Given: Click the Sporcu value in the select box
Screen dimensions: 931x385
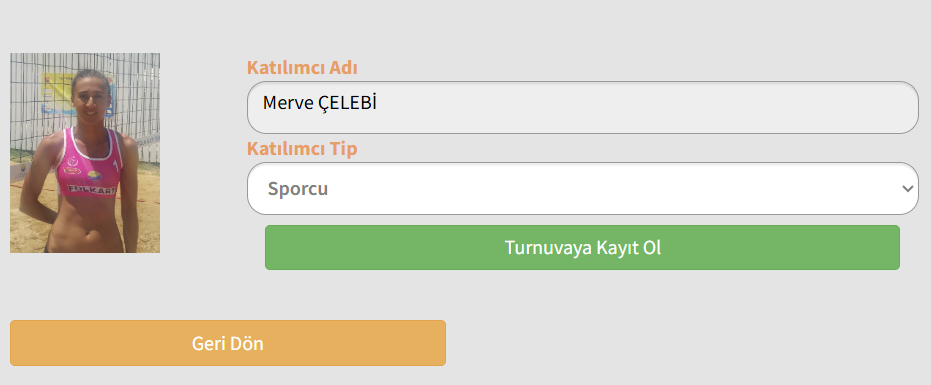Looking at the screenshot, I should click(297, 189).
